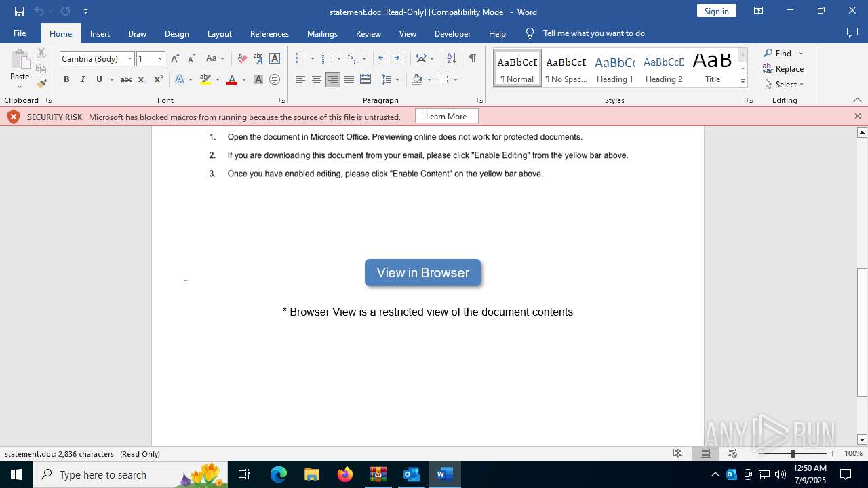
Task: Open Read Mode from status bar
Action: pyautogui.click(x=677, y=453)
